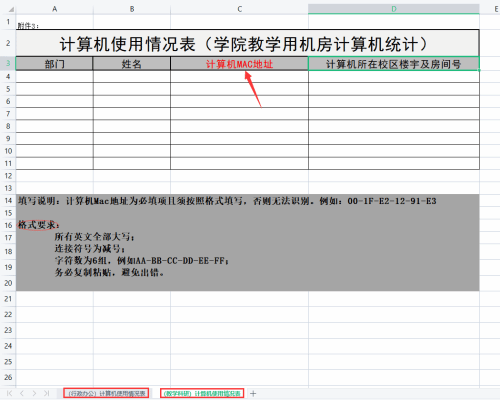Click the red 计算机MAC地址 header cell
Viewport: 500px width, 400px height.
(239, 64)
